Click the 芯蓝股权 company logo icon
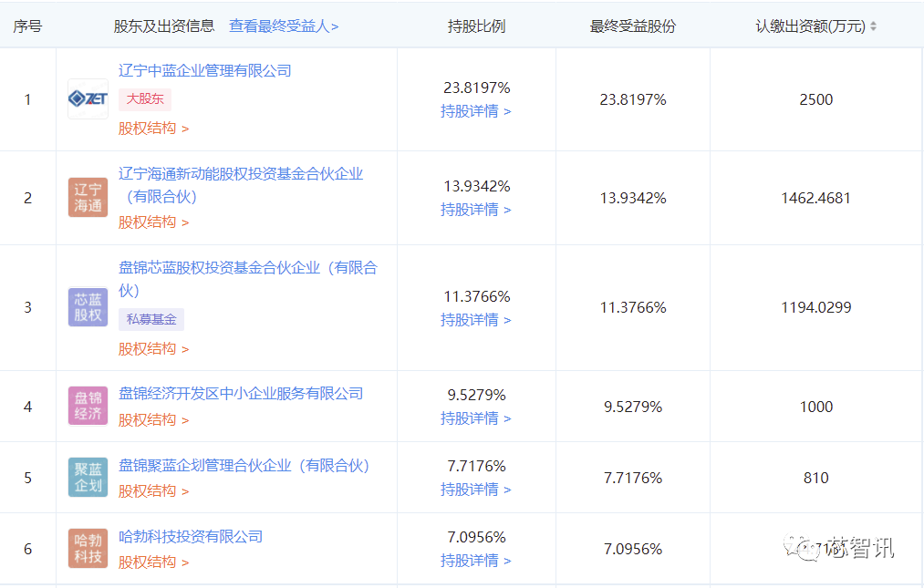This screenshot has width=924, height=588. point(88,307)
